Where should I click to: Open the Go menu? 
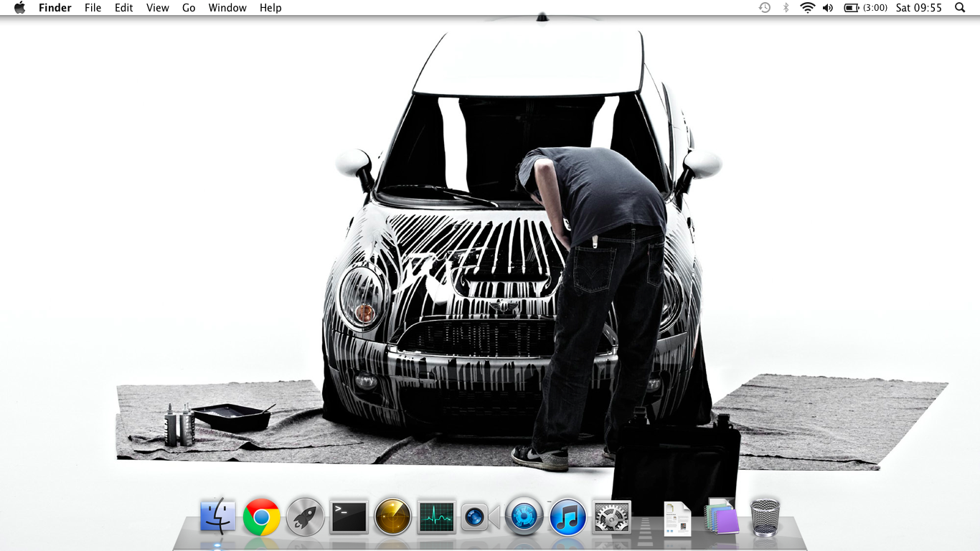click(x=189, y=8)
